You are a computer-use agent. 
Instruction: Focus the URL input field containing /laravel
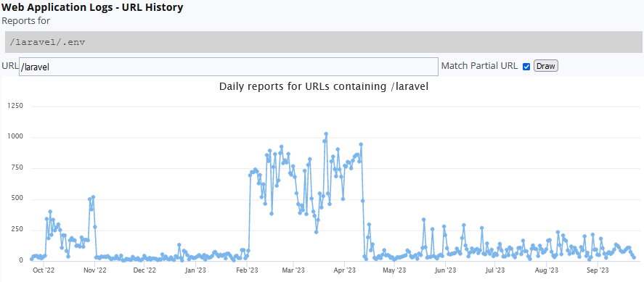coord(229,67)
